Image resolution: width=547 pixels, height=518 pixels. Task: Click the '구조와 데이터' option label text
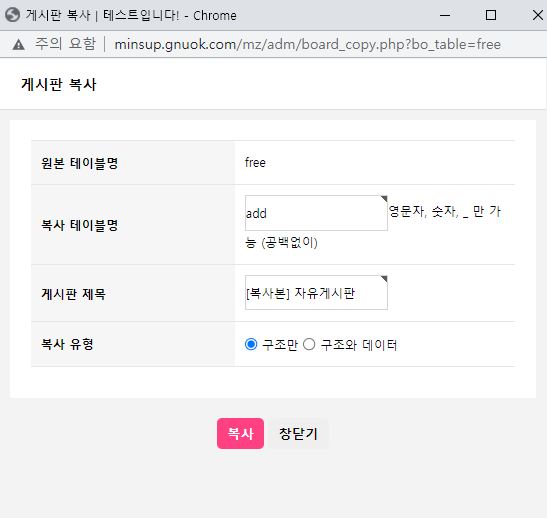tap(359, 345)
